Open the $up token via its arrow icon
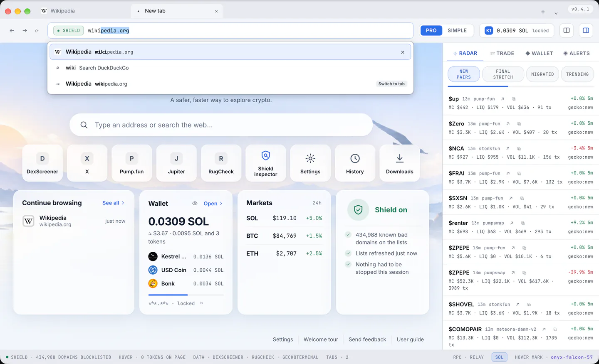 click(502, 99)
